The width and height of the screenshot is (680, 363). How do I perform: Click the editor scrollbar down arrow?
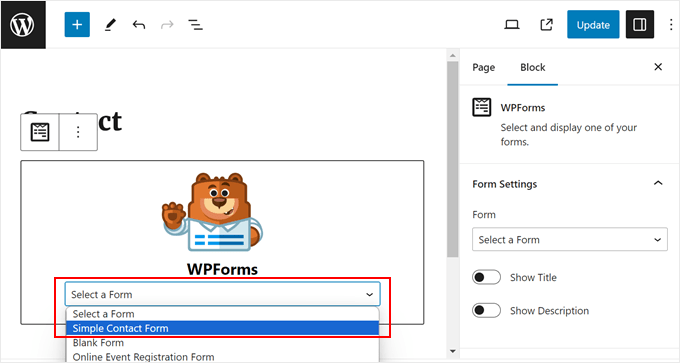click(453, 351)
